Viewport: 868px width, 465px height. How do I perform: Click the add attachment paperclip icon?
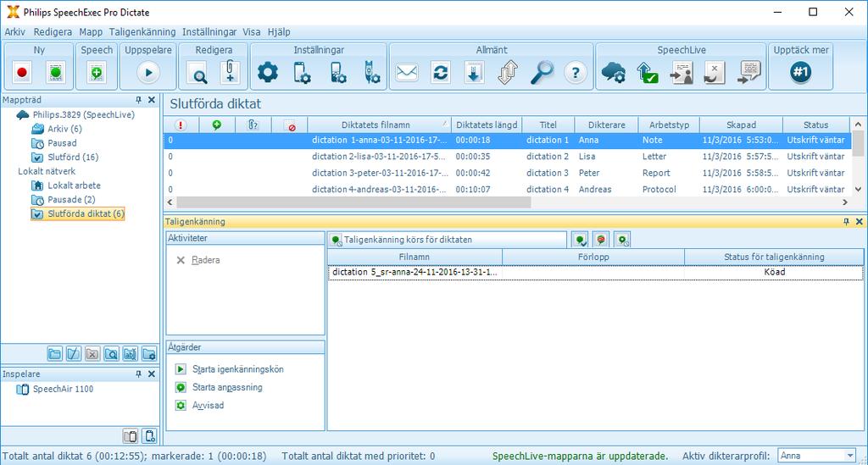[x=231, y=73]
